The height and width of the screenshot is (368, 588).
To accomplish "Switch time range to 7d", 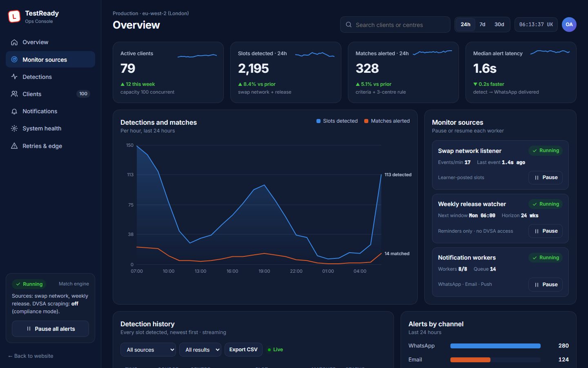I will [x=482, y=25].
